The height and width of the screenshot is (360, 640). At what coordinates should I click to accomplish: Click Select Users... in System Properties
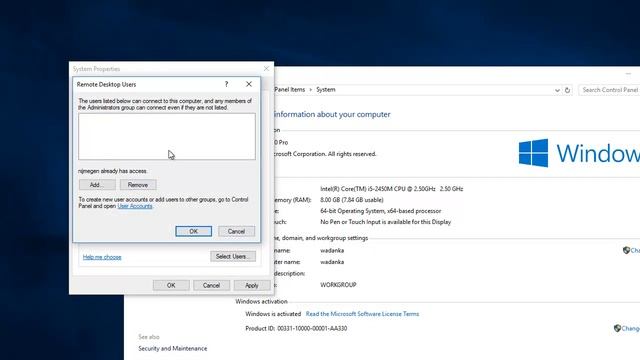pos(233,256)
